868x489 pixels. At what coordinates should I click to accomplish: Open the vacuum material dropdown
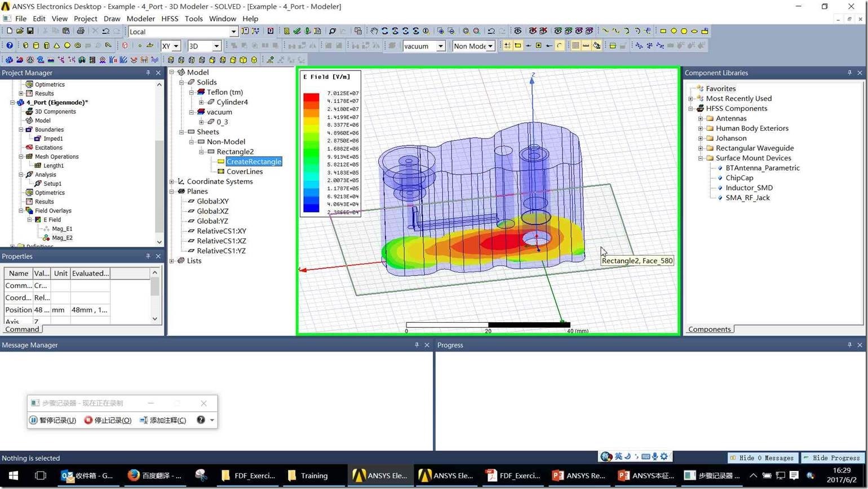(441, 46)
